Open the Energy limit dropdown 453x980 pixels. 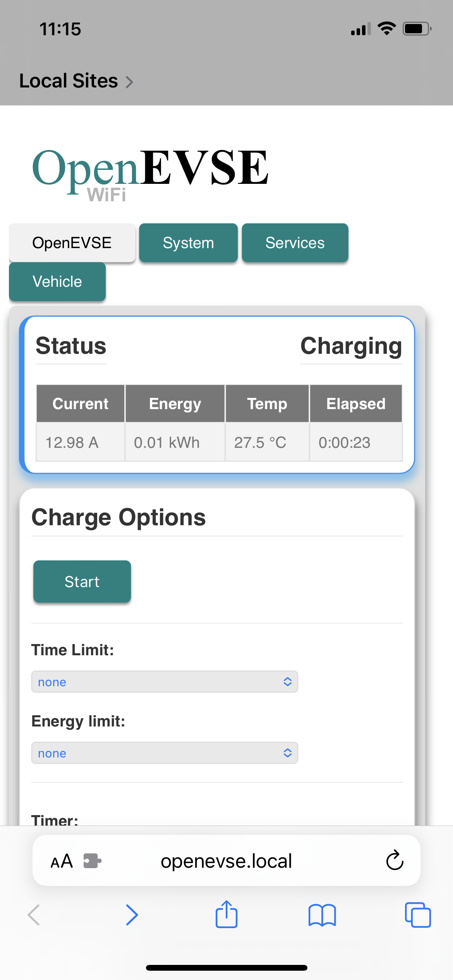[x=164, y=753]
